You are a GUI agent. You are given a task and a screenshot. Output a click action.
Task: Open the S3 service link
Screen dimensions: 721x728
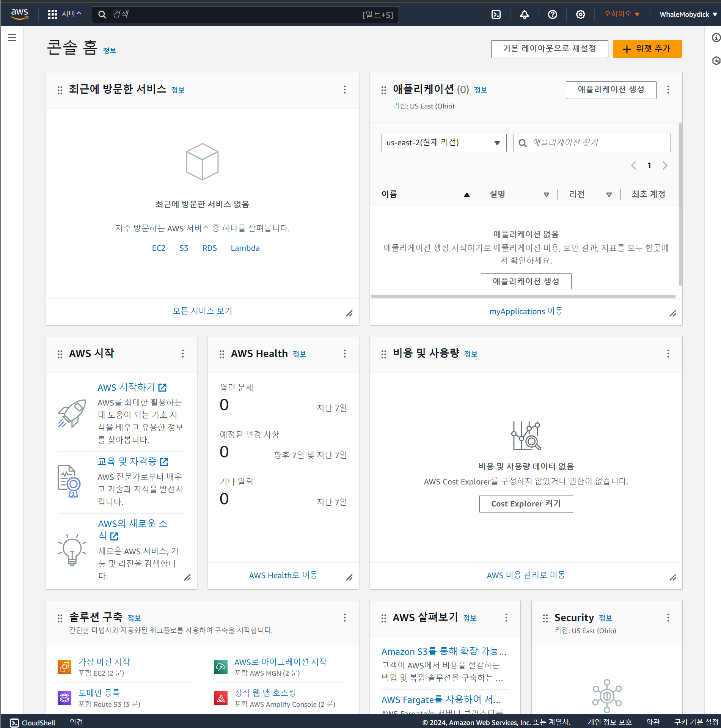[184, 248]
